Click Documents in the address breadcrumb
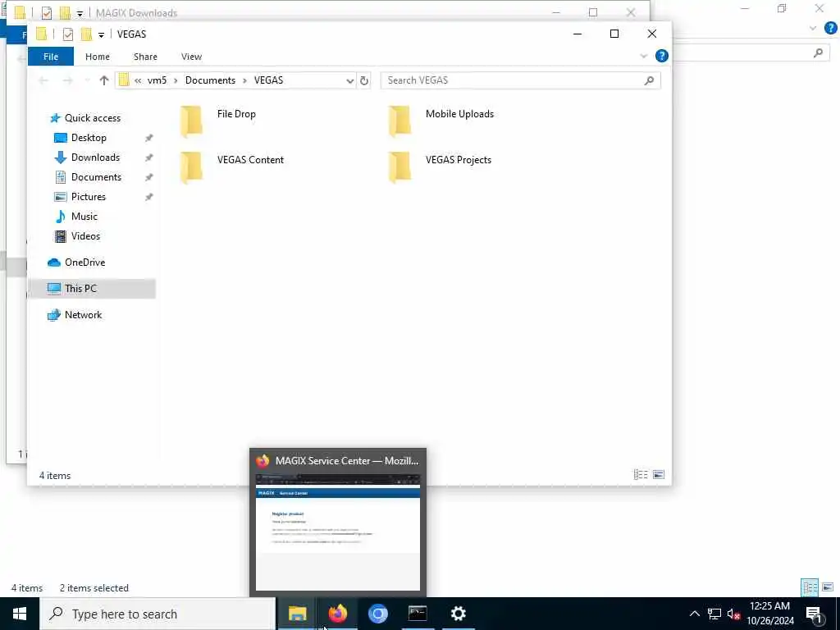Screen dimensions: 840x630 click(210, 80)
